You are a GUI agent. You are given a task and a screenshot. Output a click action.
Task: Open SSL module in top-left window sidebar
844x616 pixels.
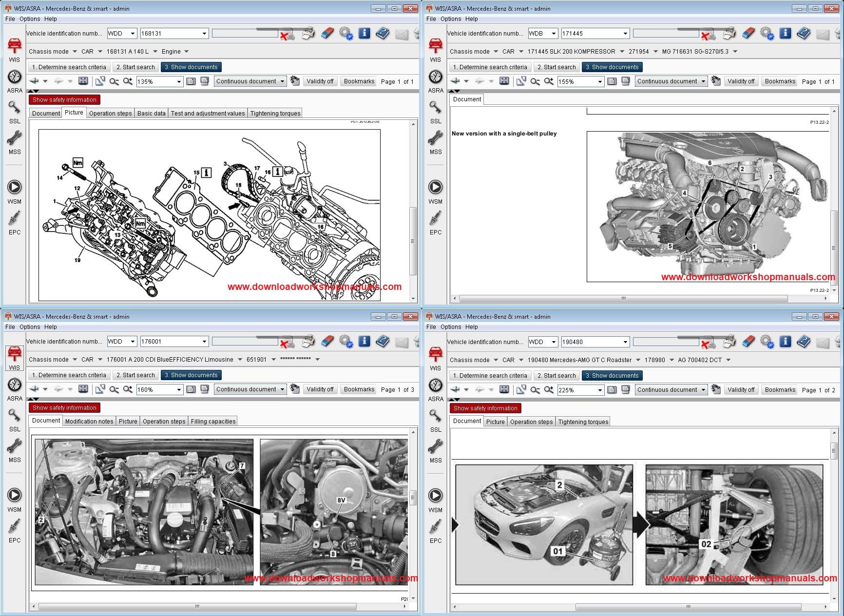point(15,112)
